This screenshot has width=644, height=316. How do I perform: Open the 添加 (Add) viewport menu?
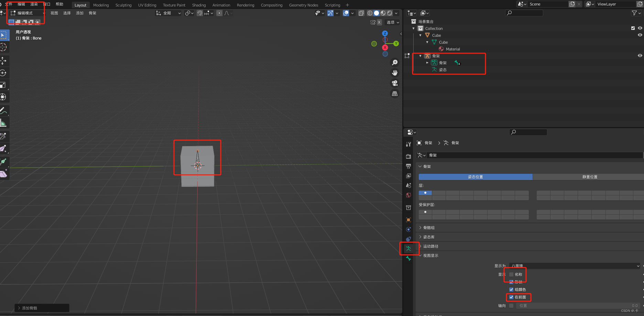[x=80, y=13]
